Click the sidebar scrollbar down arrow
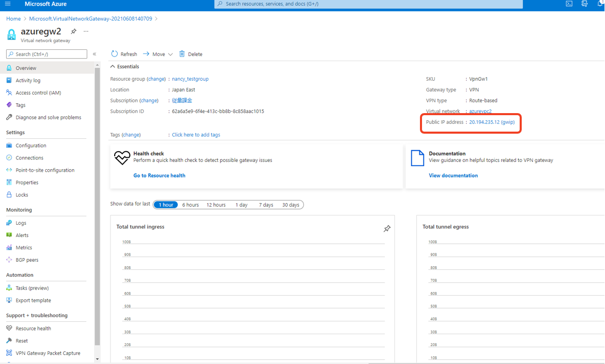Image resolution: width=605 pixels, height=364 pixels. [x=97, y=359]
